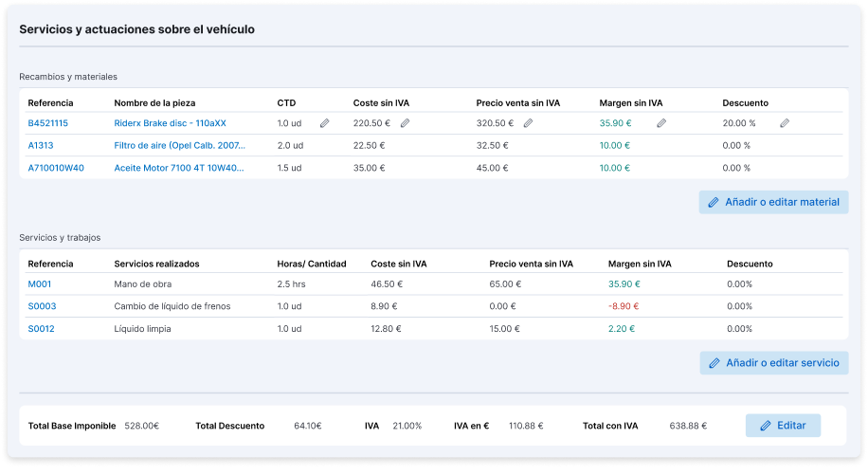The height and width of the screenshot is (475, 868).
Task: Open service reference M001
Action: pyautogui.click(x=40, y=283)
